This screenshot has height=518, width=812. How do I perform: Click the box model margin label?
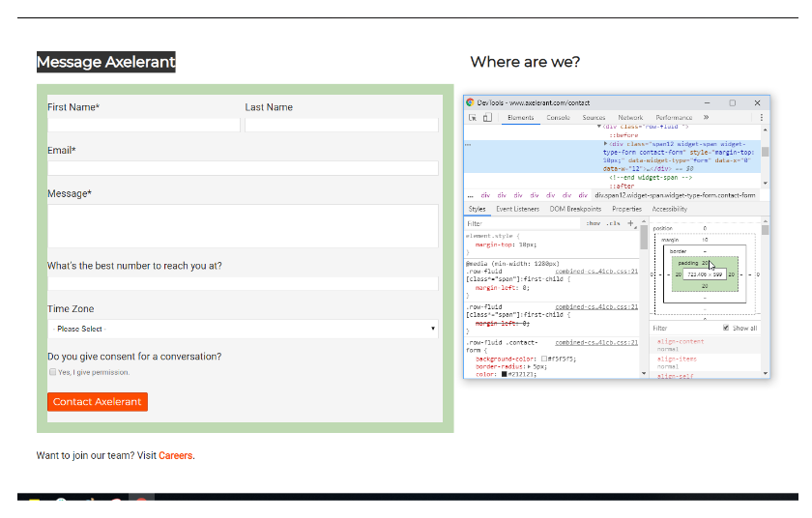pyautogui.click(x=670, y=240)
